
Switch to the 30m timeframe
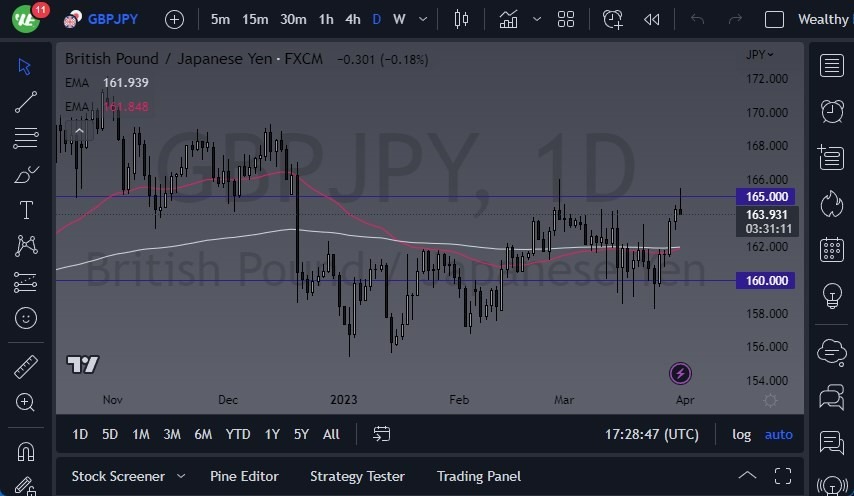[293, 20]
